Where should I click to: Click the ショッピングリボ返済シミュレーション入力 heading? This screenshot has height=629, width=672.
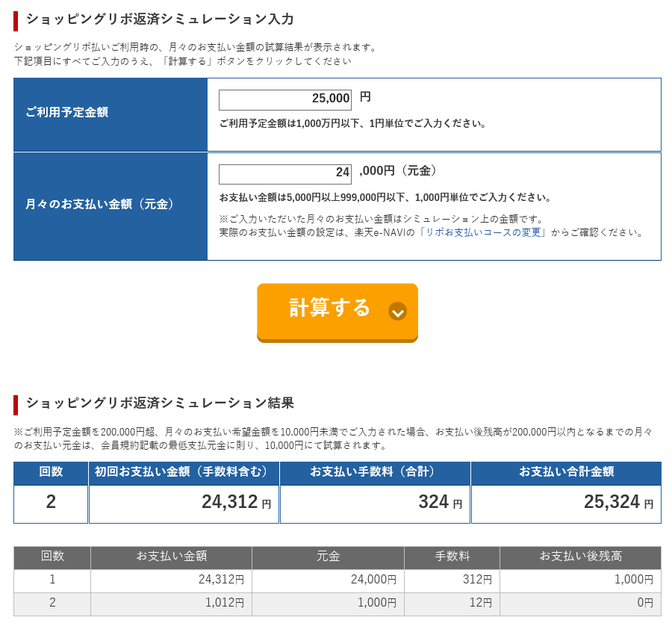tap(160, 19)
